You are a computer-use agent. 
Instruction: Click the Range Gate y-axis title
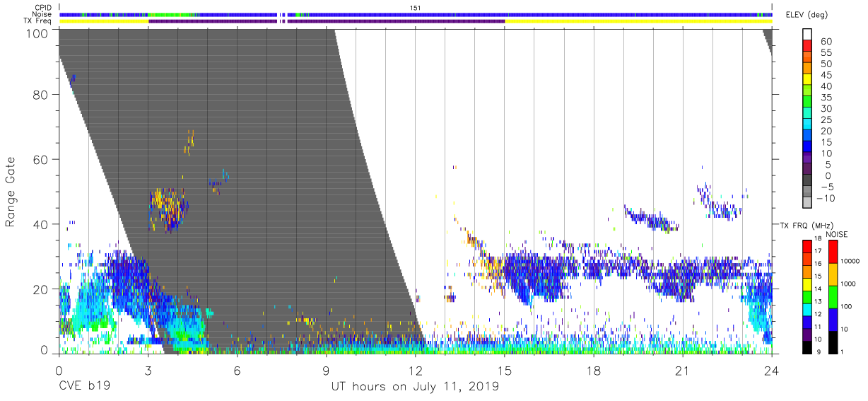click(x=11, y=192)
